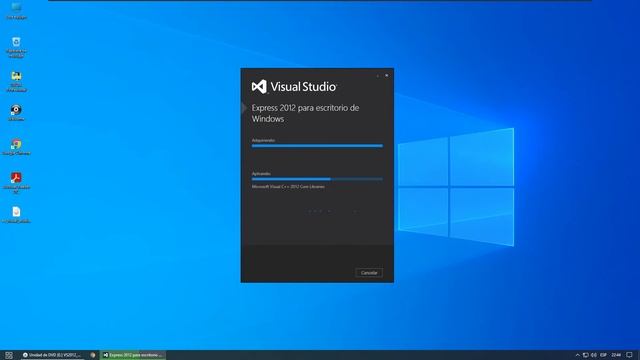640x360 pixels.
Task: Click the 'Aplicando' label
Action: click(x=261, y=173)
